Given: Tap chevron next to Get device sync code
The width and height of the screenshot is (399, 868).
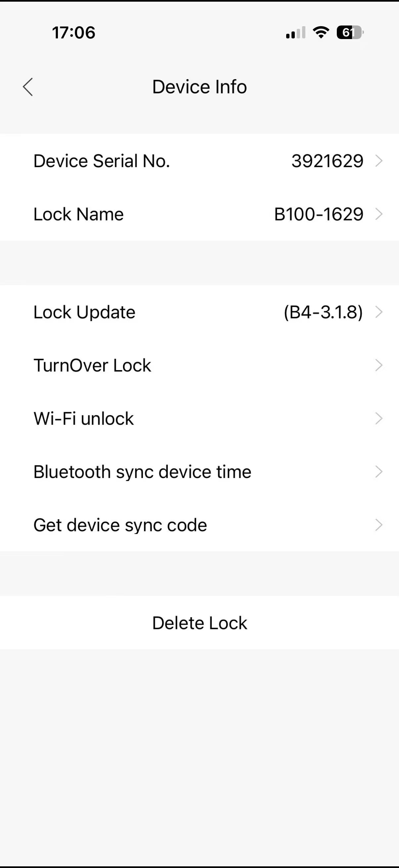Looking at the screenshot, I should point(379,525).
